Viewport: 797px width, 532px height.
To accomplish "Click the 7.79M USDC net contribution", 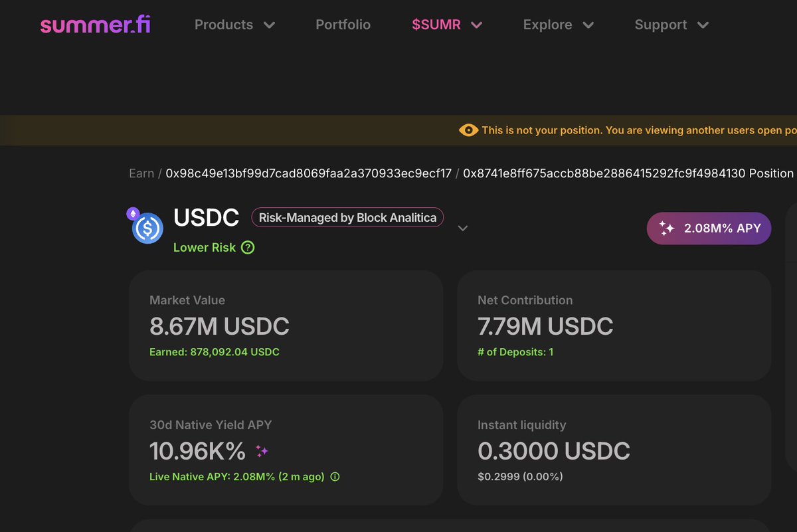I will (545, 326).
